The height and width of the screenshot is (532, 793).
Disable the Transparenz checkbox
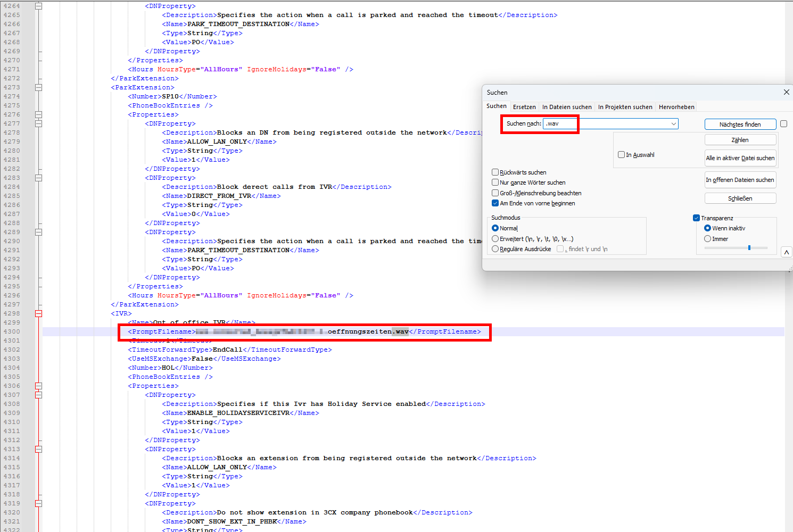(x=696, y=218)
